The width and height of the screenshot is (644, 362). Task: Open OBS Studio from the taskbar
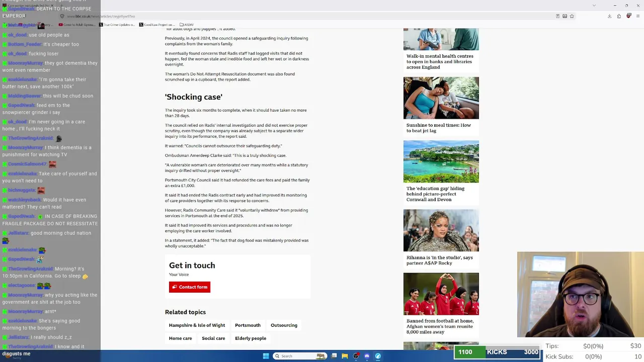click(356, 356)
